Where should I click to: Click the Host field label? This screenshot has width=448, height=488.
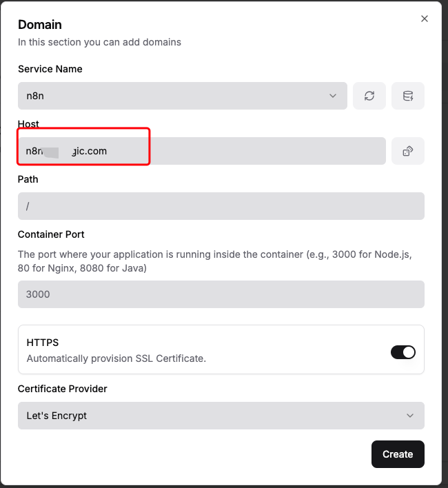point(28,124)
